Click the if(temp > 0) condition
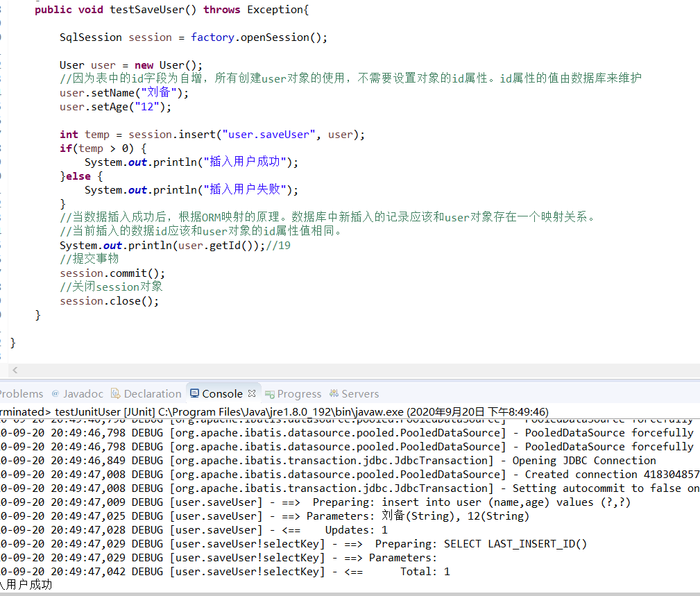The image size is (700, 596). (x=96, y=148)
